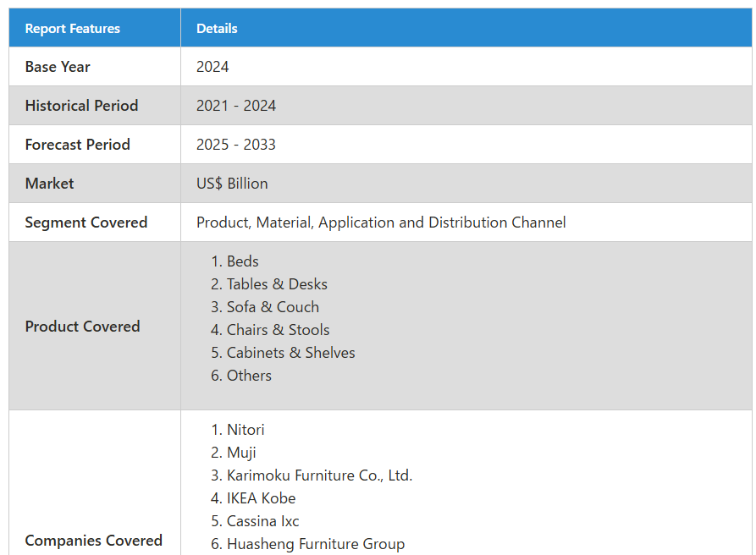756x555 pixels.
Task: Click the 'Forecast Period' label
Action: click(78, 145)
